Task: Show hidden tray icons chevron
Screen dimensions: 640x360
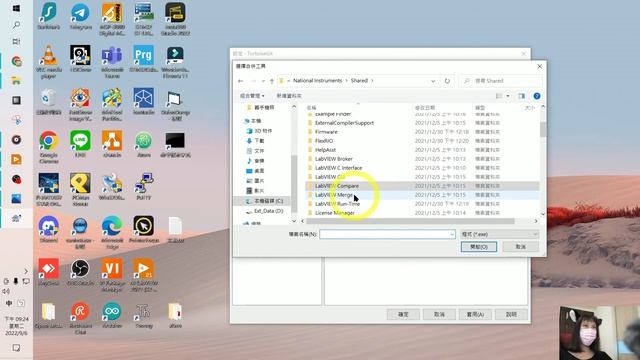Action: [x=26, y=271]
